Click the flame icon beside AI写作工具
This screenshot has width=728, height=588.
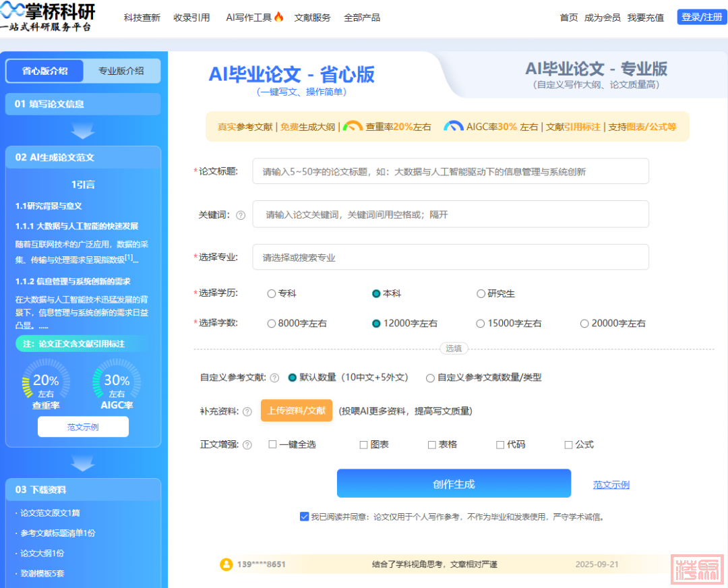[x=278, y=17]
